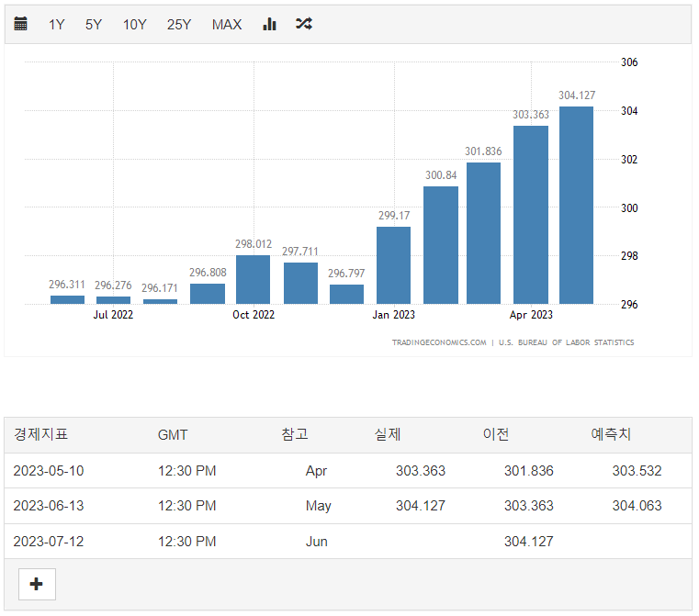
Task: Switch chart type with bar chart icon
Action: (270, 24)
